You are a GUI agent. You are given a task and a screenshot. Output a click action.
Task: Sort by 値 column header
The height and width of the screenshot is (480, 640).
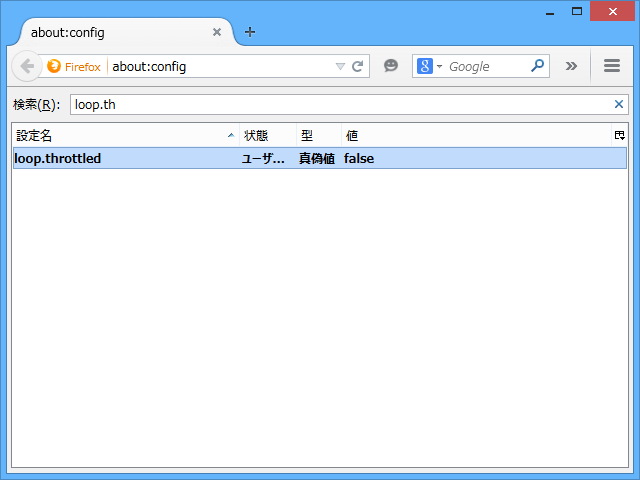point(476,136)
